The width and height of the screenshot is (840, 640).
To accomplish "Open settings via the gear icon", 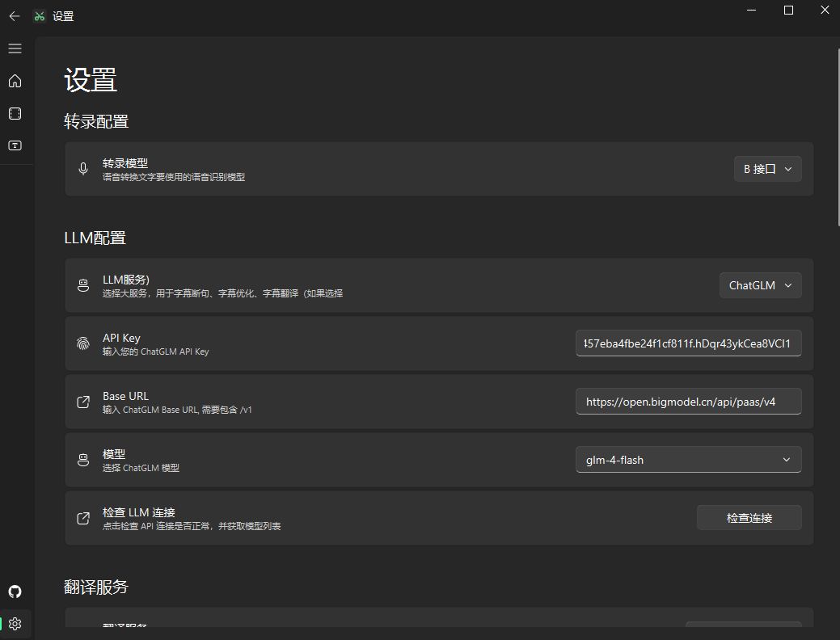I will [14, 623].
